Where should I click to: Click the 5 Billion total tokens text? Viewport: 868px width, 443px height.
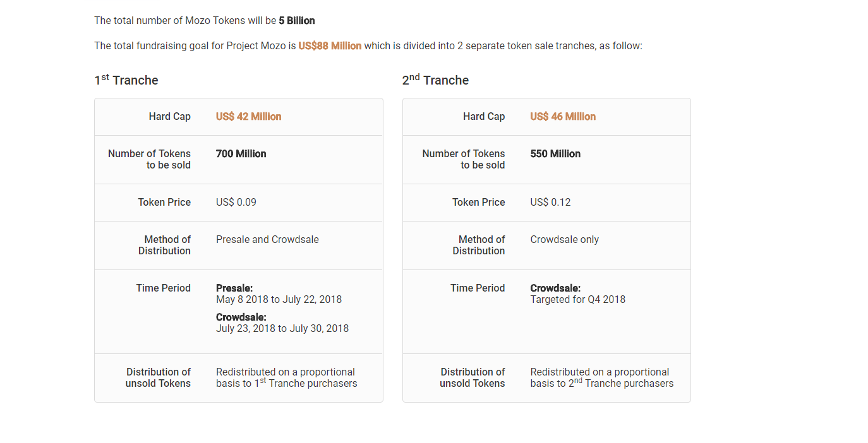(297, 20)
